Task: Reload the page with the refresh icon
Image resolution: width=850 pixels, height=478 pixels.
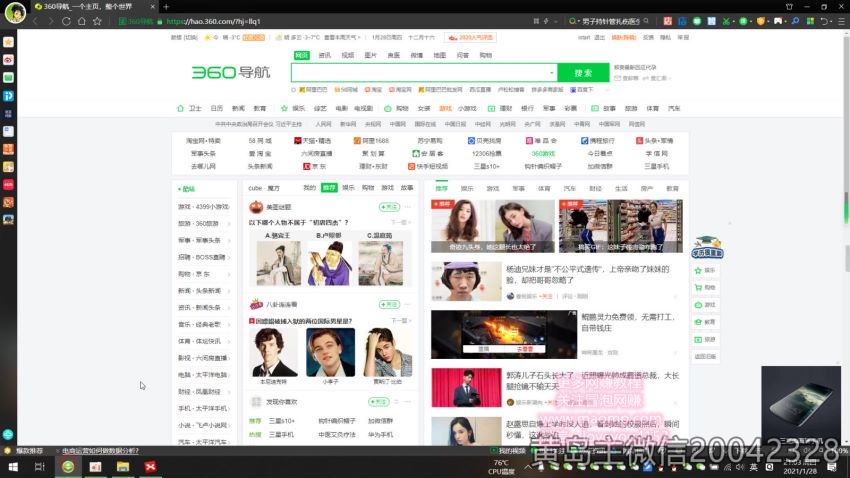Action: tap(66, 21)
